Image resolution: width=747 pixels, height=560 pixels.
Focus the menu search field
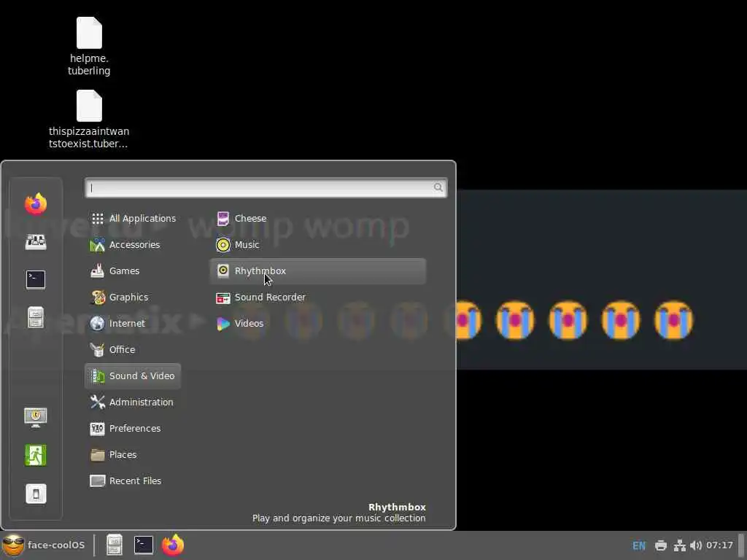266,187
